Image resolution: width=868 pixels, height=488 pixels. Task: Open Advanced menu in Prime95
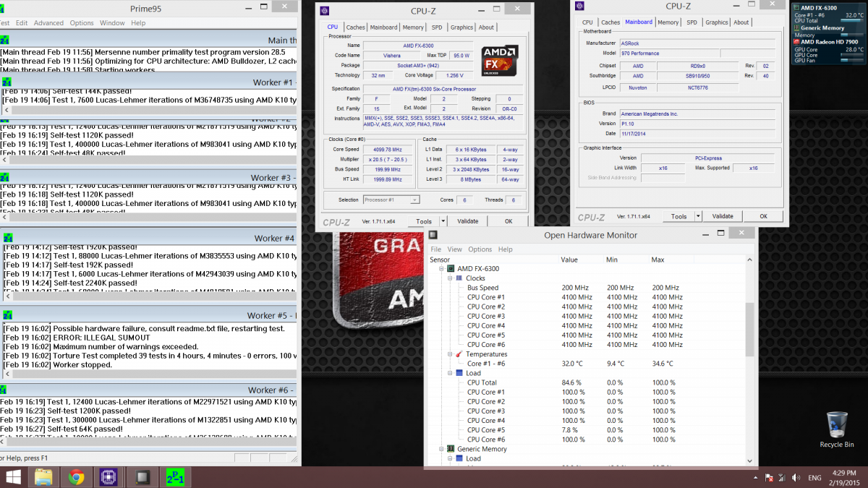pyautogui.click(x=48, y=22)
